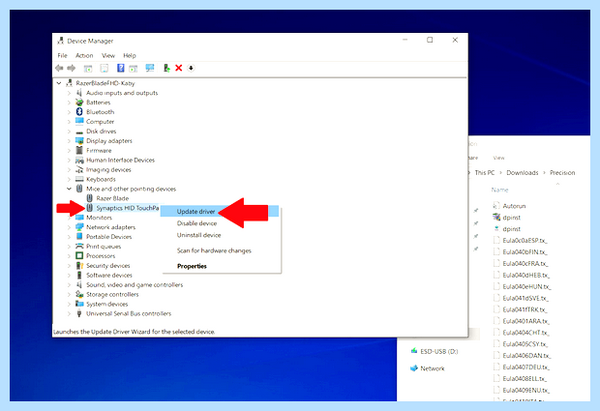Choose Properties from context menu

point(192,266)
